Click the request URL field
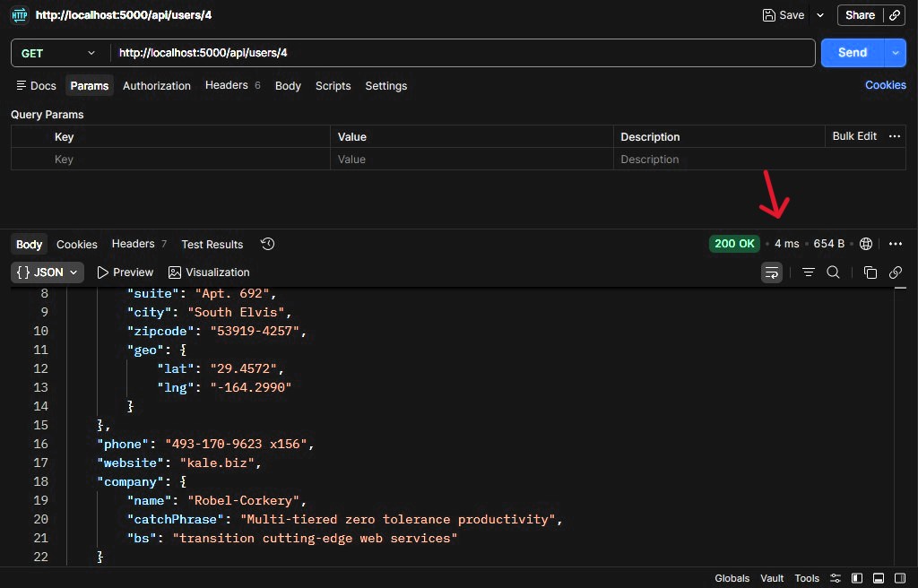The height and width of the screenshot is (588, 918). click(462, 53)
